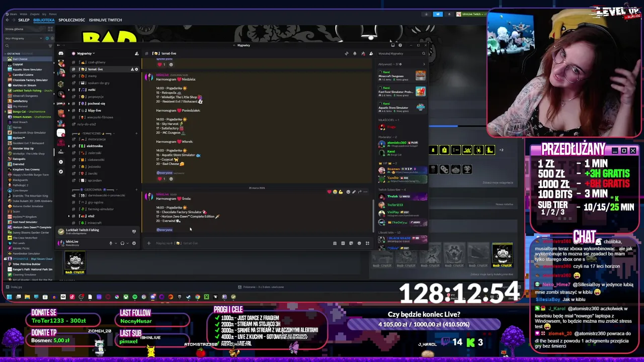
Task: Click edit pencil on hovered message
Action: click(x=354, y=192)
